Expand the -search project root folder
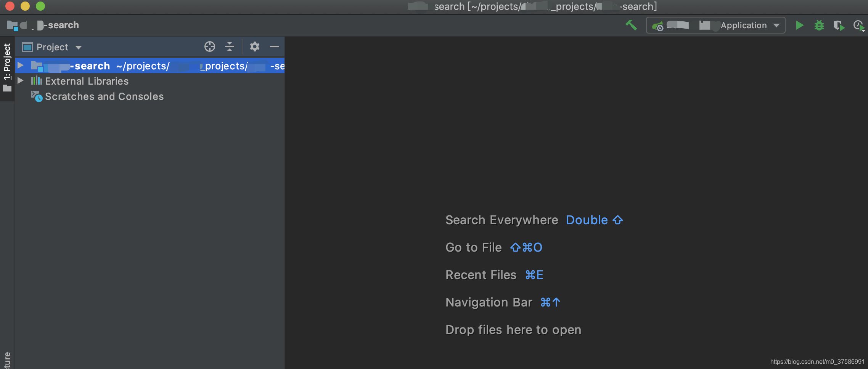The height and width of the screenshot is (369, 868). point(21,66)
